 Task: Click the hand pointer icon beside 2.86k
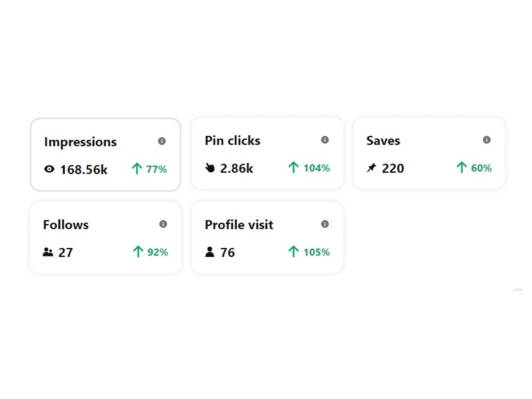tap(210, 168)
